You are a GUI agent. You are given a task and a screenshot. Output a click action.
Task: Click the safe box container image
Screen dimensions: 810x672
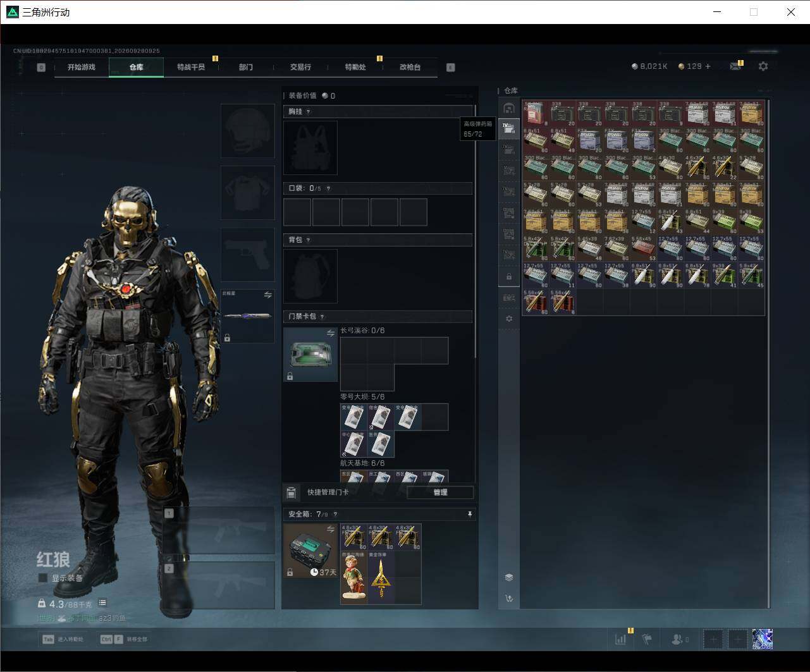click(310, 551)
